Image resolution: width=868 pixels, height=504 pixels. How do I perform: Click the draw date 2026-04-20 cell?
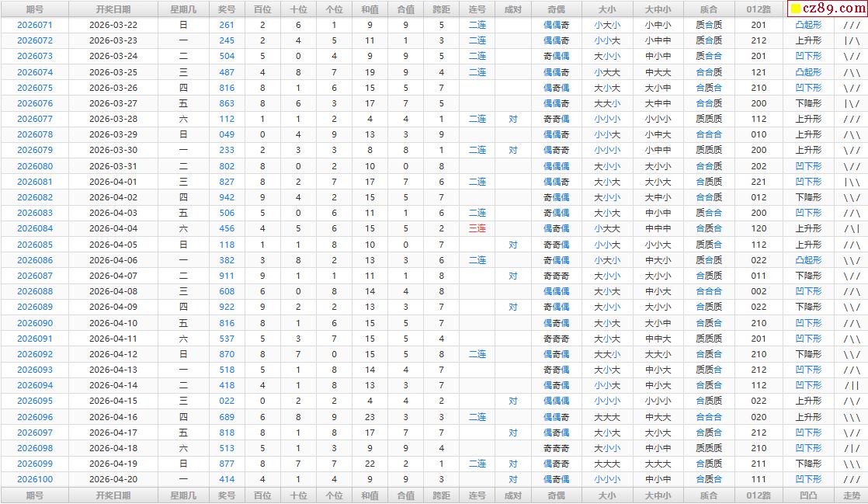[113, 480]
